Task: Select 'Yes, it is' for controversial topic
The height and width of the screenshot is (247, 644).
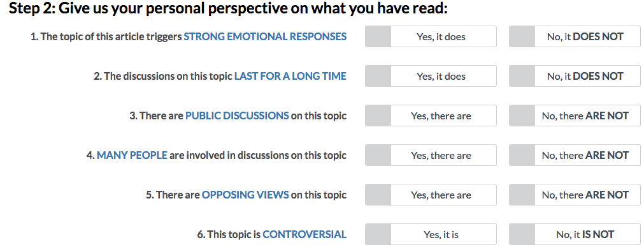Action: point(431,234)
